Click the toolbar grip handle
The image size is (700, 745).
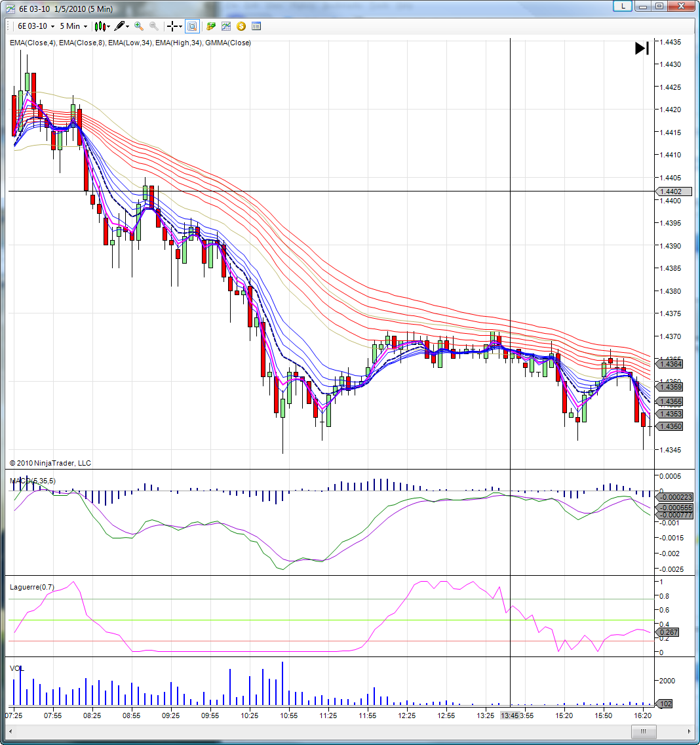(x=9, y=26)
